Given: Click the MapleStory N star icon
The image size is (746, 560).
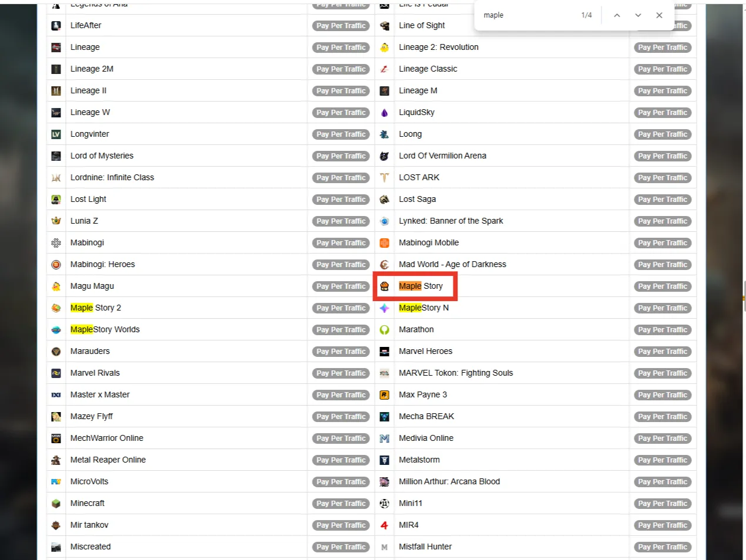Looking at the screenshot, I should point(384,308).
